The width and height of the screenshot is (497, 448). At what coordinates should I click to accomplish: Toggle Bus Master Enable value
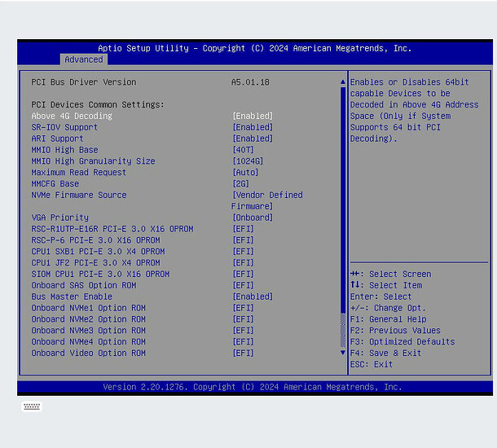[253, 297]
